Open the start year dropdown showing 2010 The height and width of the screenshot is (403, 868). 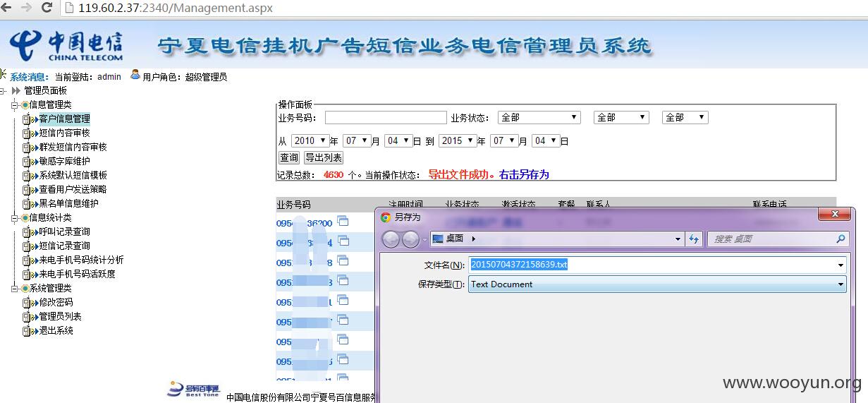(x=310, y=140)
